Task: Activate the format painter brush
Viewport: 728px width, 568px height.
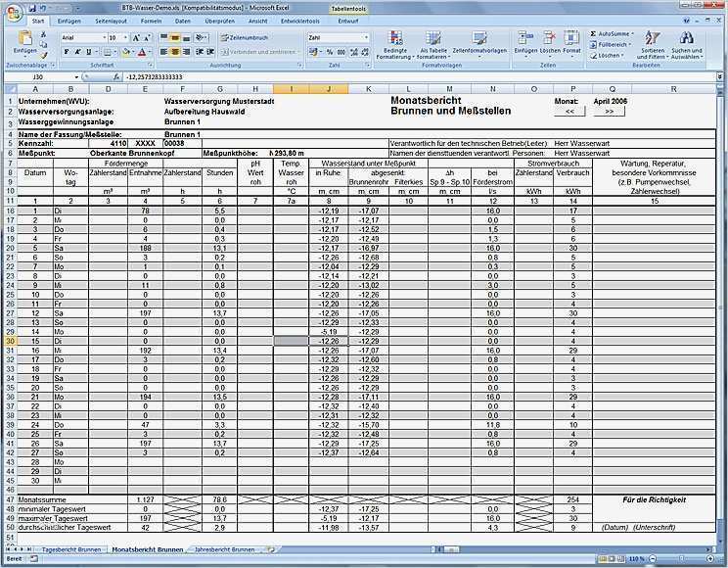Action: [x=43, y=55]
